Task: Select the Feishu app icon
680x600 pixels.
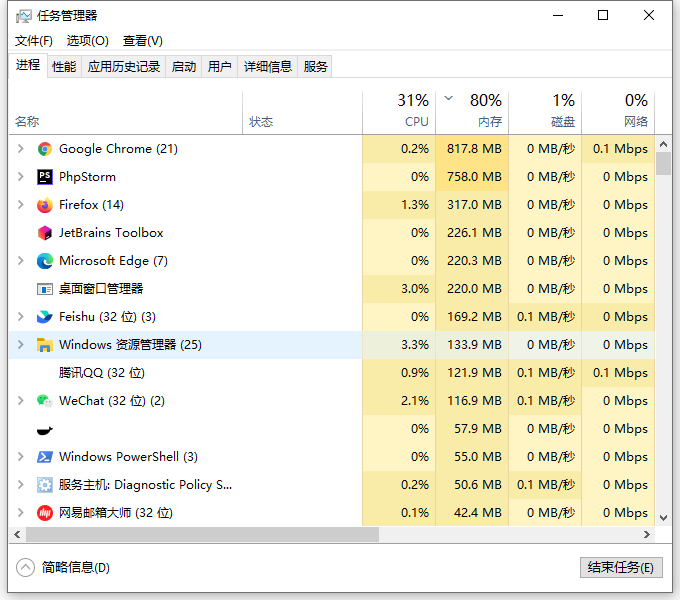Action: (44, 317)
